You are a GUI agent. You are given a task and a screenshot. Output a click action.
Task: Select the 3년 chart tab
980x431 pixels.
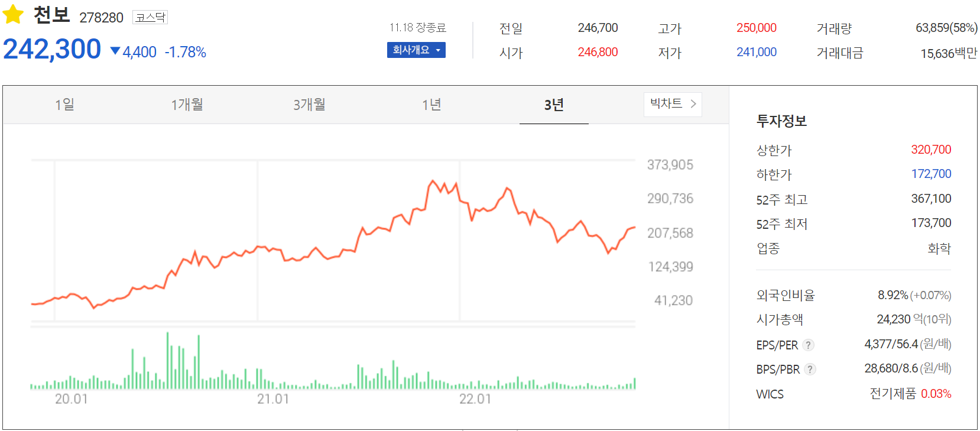(x=554, y=105)
